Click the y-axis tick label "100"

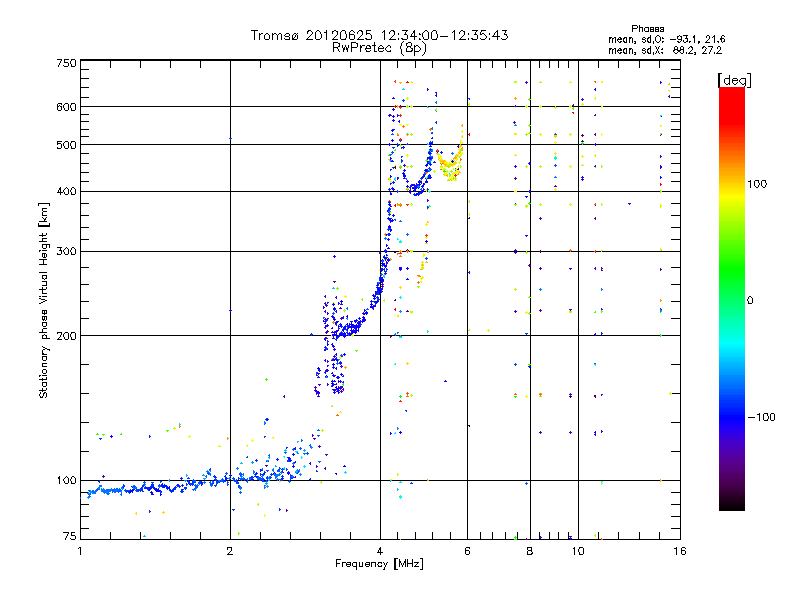(66, 481)
